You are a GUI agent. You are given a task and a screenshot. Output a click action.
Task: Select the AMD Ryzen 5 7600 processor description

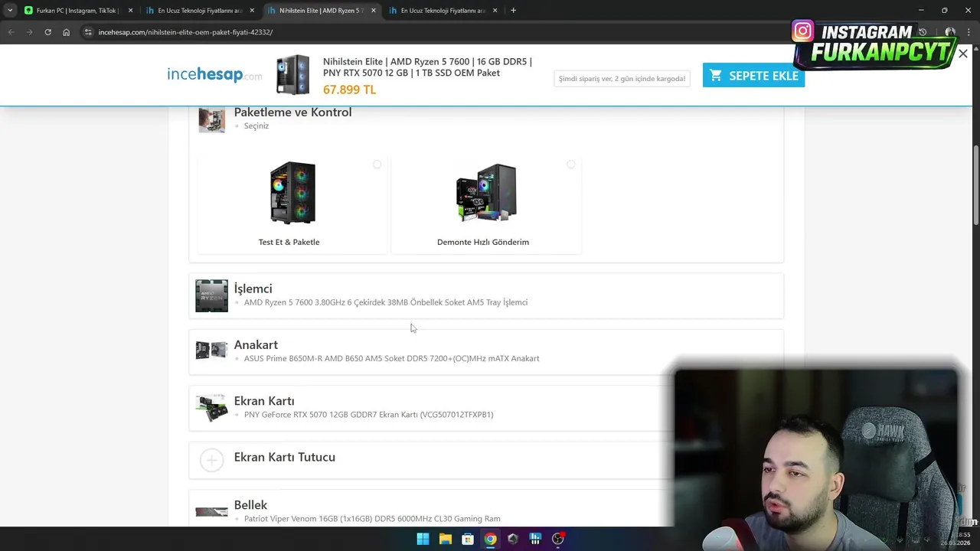click(386, 302)
